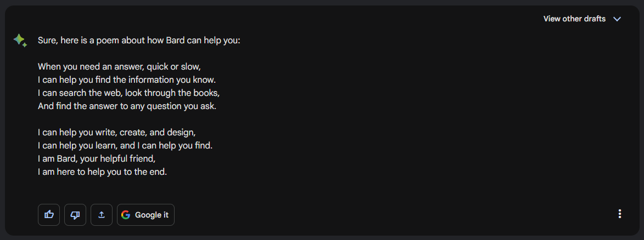Give the response a thumbs up
The width and height of the screenshot is (644, 240).
[49, 215]
